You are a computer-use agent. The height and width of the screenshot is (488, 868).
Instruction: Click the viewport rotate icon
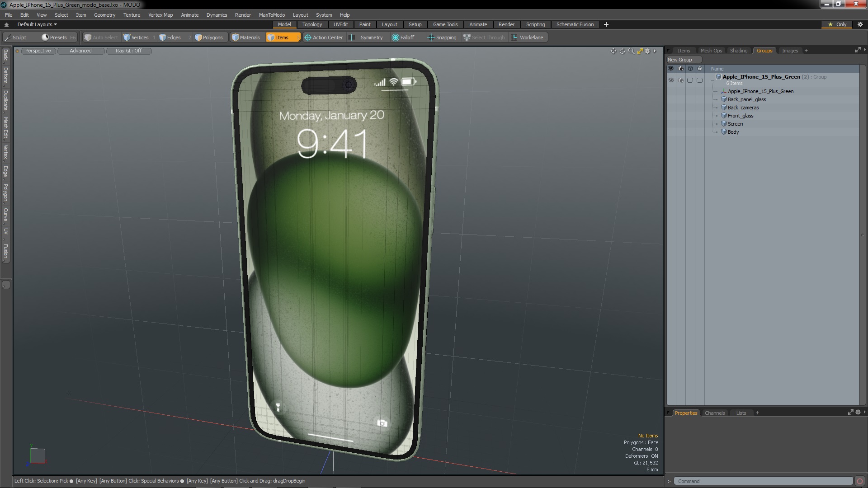[x=622, y=51]
